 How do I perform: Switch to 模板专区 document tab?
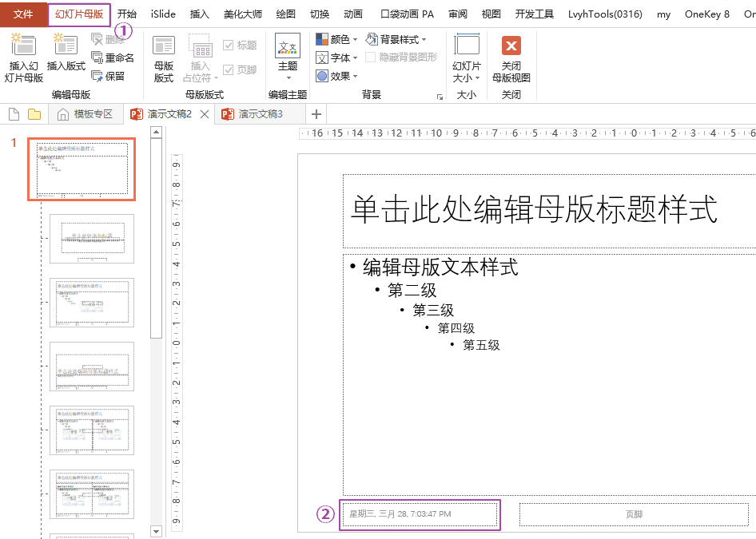(86, 114)
